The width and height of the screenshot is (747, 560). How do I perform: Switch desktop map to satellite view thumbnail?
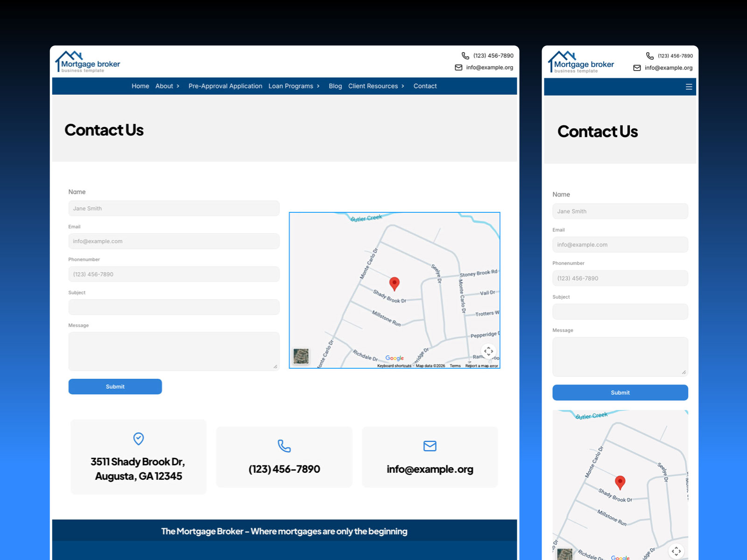point(301,356)
